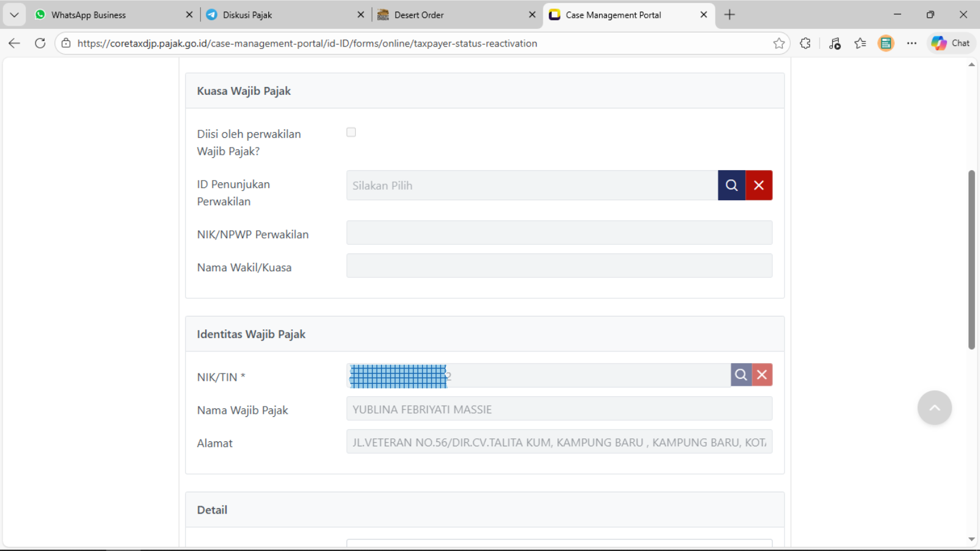The height and width of the screenshot is (551, 980).
Task: Click the page vertical scrollbar thumb
Action: pos(971,260)
